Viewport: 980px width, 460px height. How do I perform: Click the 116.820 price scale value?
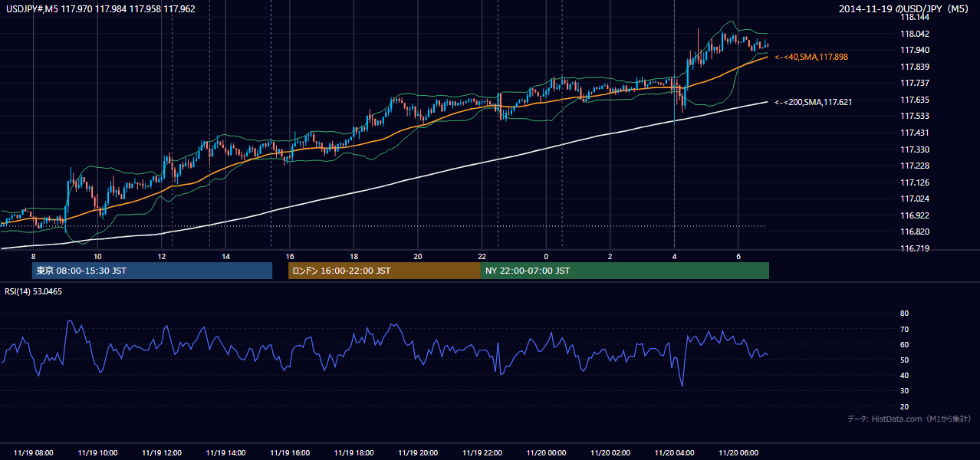914,232
